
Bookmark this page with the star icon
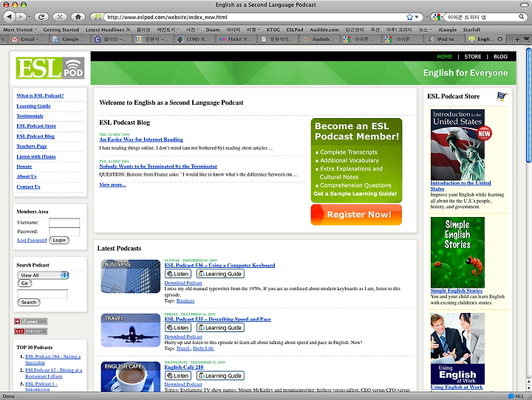point(410,17)
